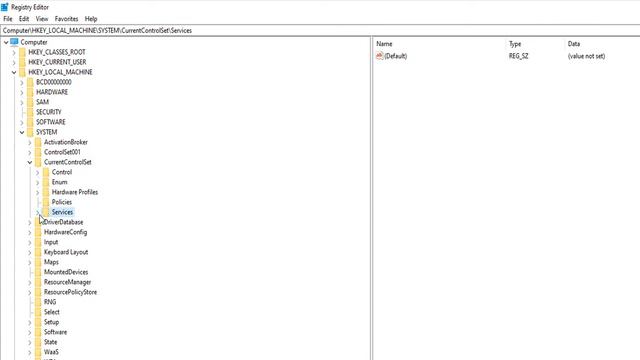Open the Favorites menu
Image resolution: width=640 pixels, height=360 pixels.
(66, 19)
